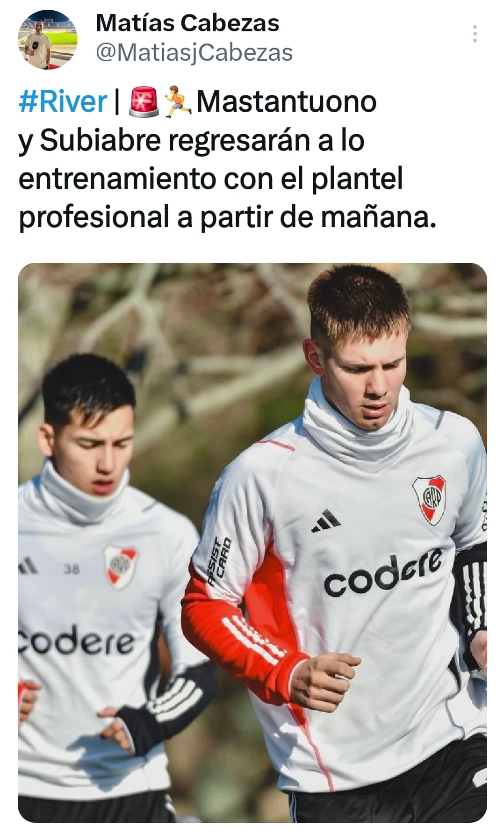This screenshot has height=835, width=504.
Task: Click the Codere logo on left jersey
Action: tap(76, 640)
